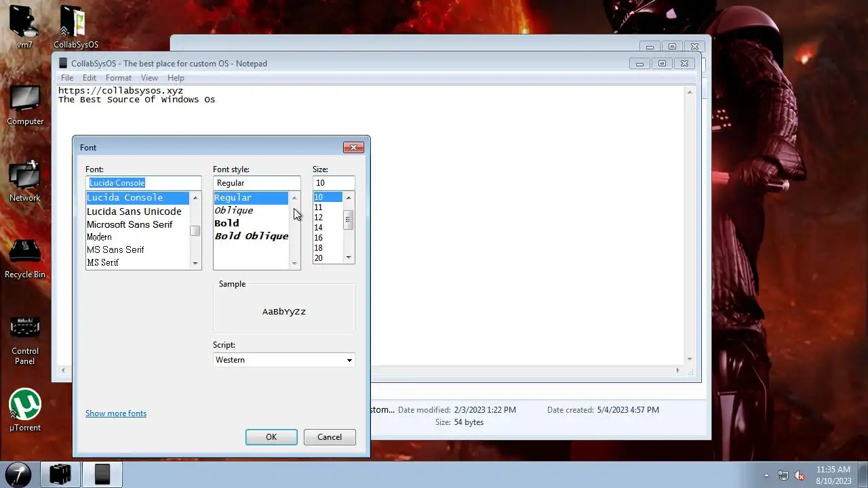Click the muted volume tray icon
The height and width of the screenshot is (488, 868).
[800, 475]
